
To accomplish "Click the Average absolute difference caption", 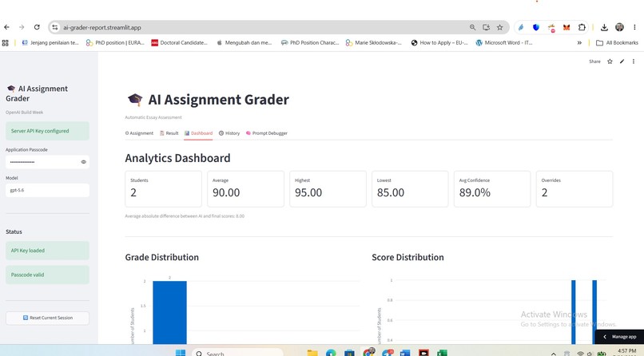I will (185, 216).
